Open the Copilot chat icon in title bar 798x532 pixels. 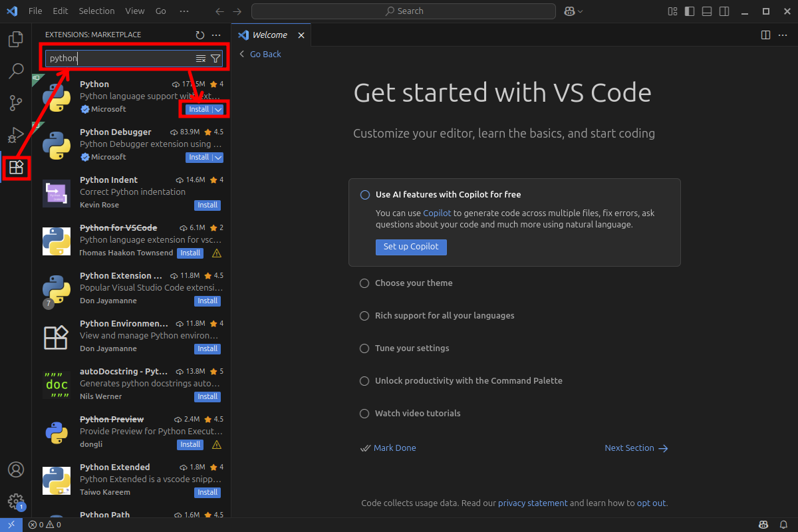tap(569, 11)
